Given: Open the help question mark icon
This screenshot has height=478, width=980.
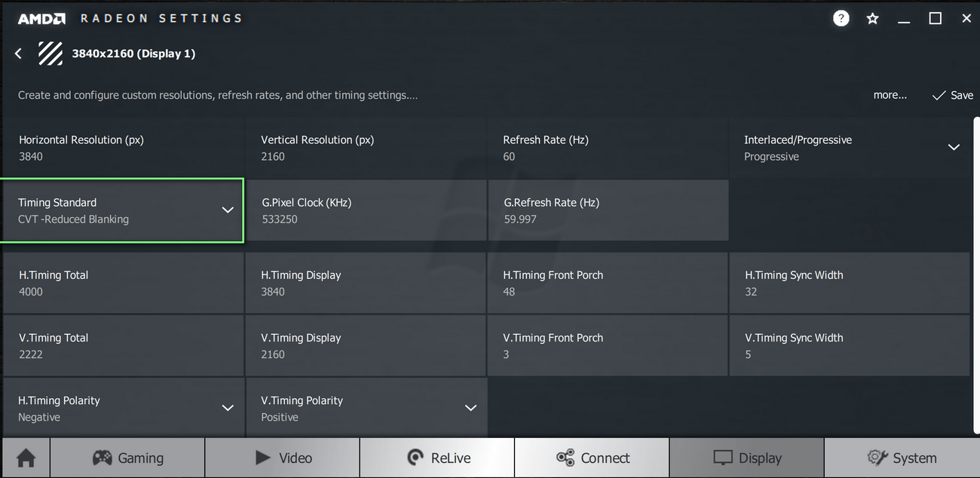Looking at the screenshot, I should tap(841, 19).
